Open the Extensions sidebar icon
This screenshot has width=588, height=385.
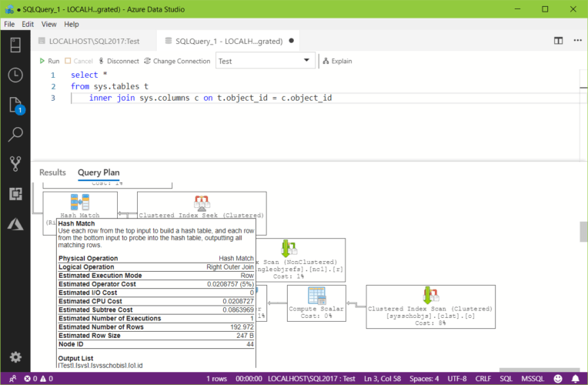pyautogui.click(x=15, y=194)
